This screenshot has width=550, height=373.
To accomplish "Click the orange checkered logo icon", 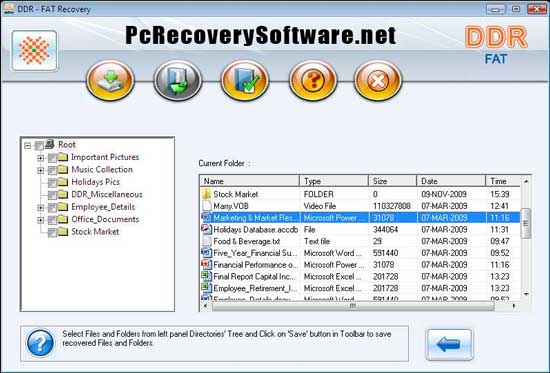I will pyautogui.click(x=34, y=51).
